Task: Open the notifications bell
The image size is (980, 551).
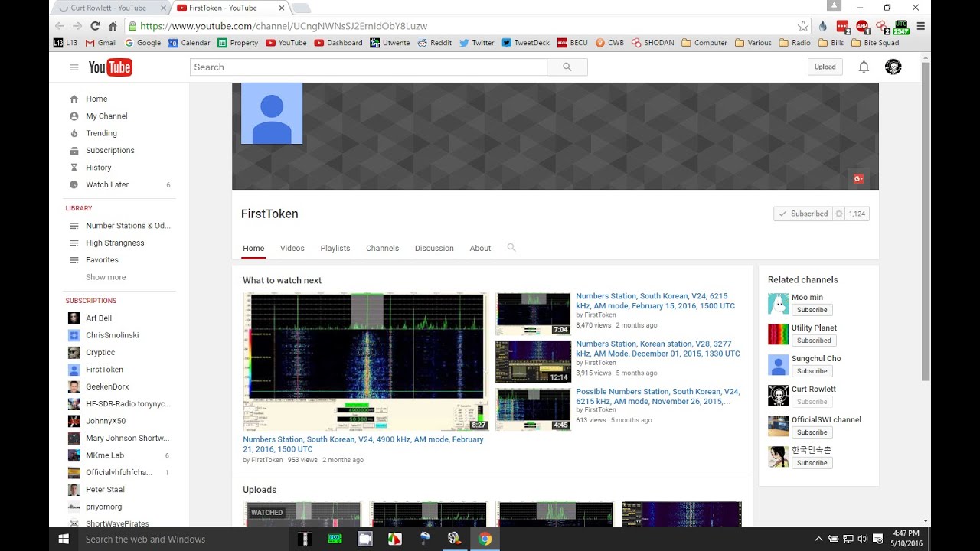Action: pyautogui.click(x=864, y=67)
